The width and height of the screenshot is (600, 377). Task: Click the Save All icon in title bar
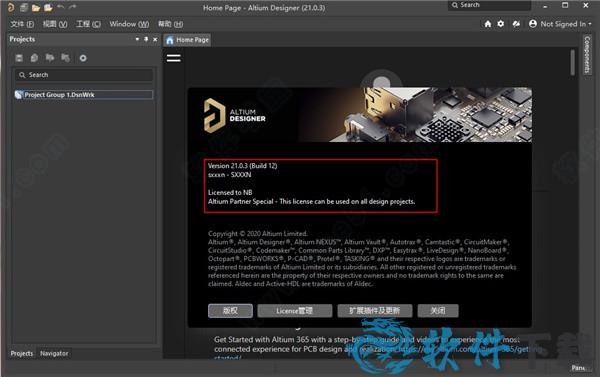tap(24, 7)
